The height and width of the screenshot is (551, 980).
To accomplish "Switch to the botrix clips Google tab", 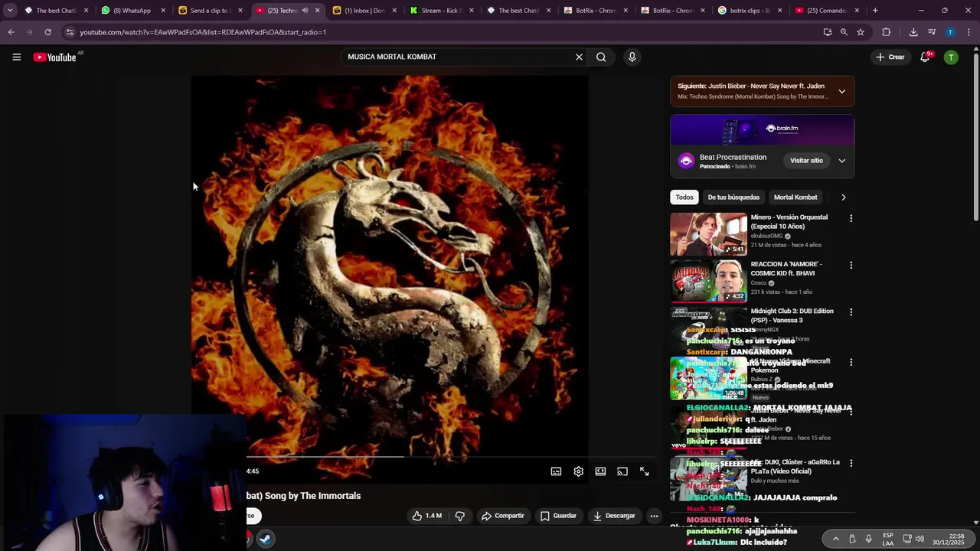I will (x=750, y=11).
